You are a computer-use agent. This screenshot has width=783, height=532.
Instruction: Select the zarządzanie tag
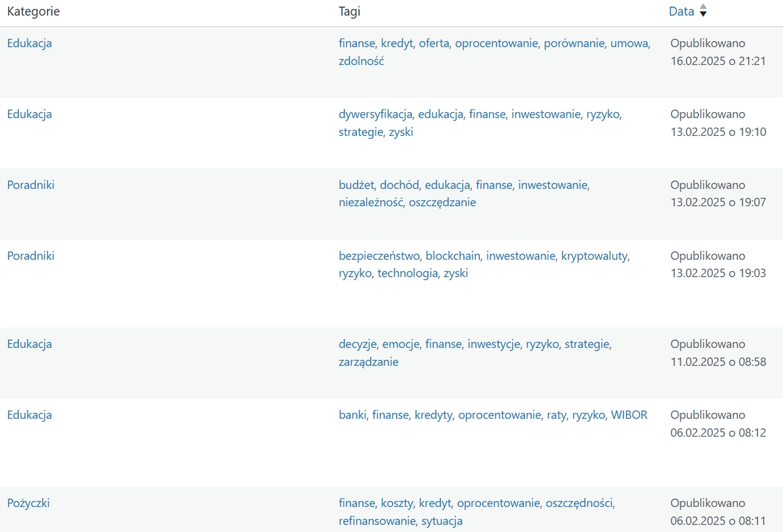tap(368, 362)
